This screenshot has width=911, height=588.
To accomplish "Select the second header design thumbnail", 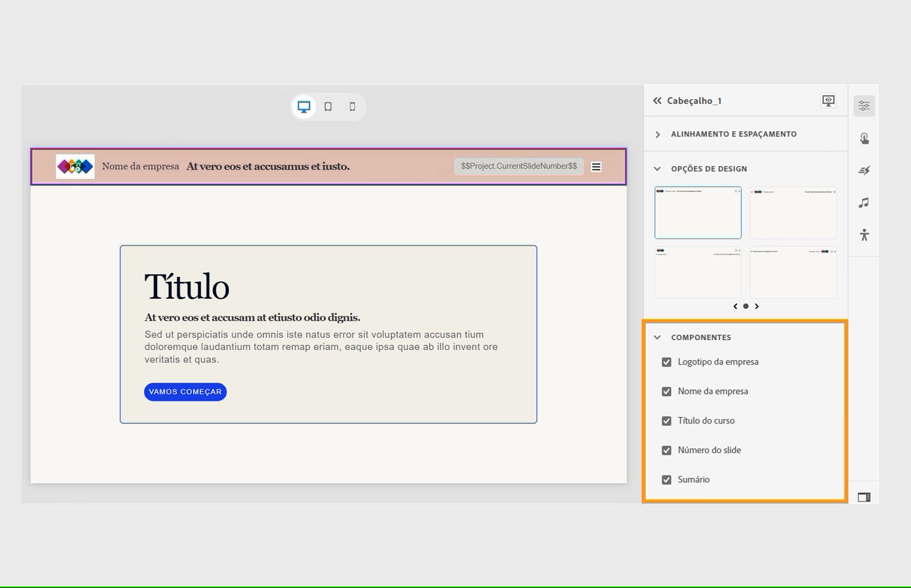I will pyautogui.click(x=793, y=212).
